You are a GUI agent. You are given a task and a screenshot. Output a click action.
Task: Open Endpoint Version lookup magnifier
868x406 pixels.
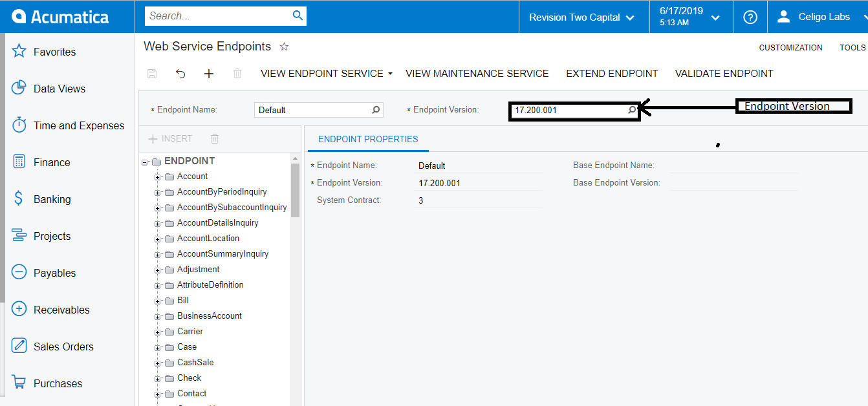(632, 110)
